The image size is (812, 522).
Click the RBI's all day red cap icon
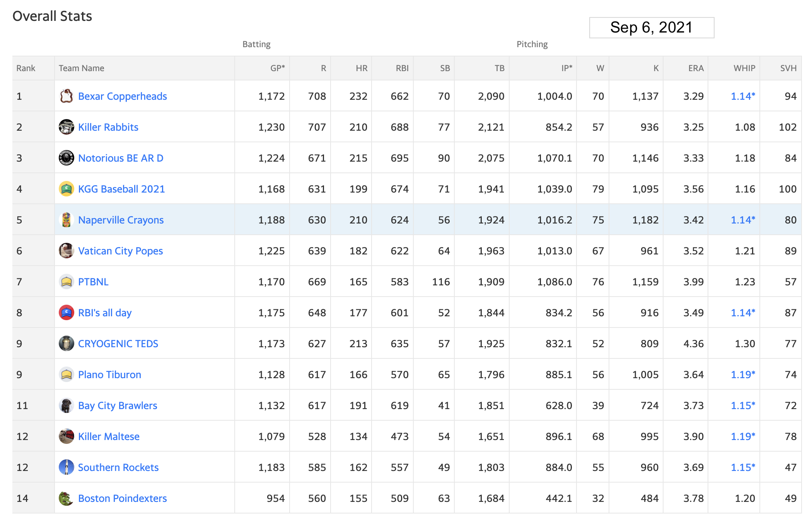[x=67, y=312]
